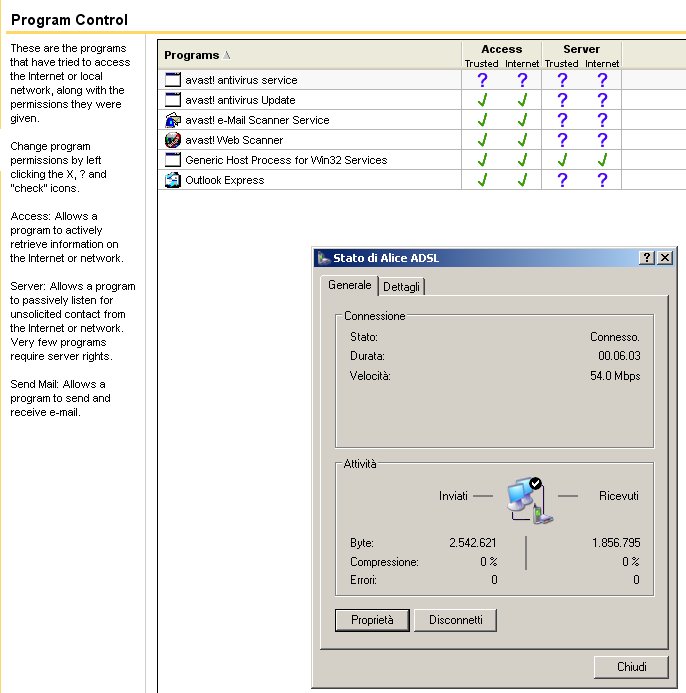Viewport: 686px width, 693px height.
Task: Toggle Server Internet for Outlook Express
Action: tap(602, 180)
